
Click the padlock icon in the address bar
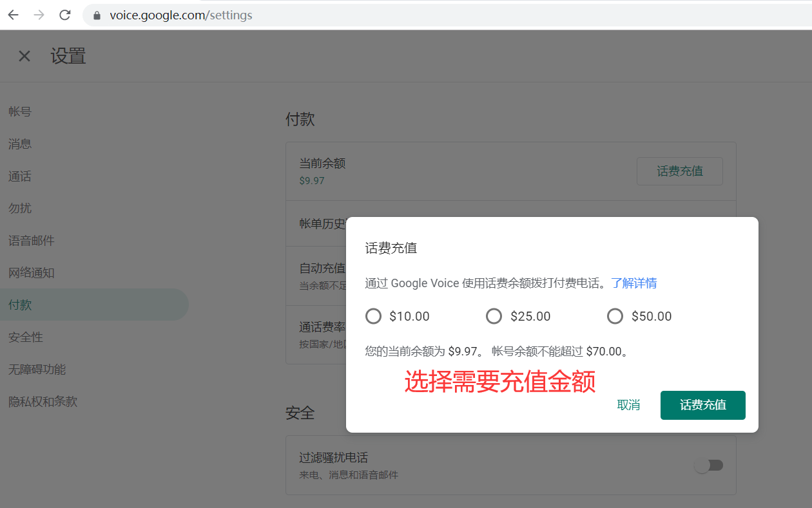pos(97,15)
